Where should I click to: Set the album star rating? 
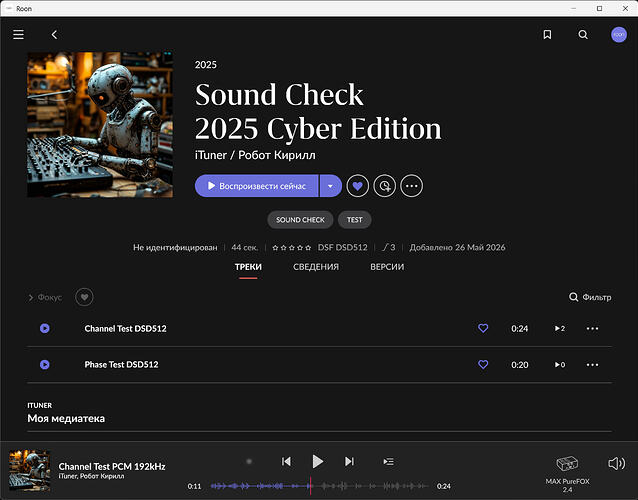(x=292, y=247)
